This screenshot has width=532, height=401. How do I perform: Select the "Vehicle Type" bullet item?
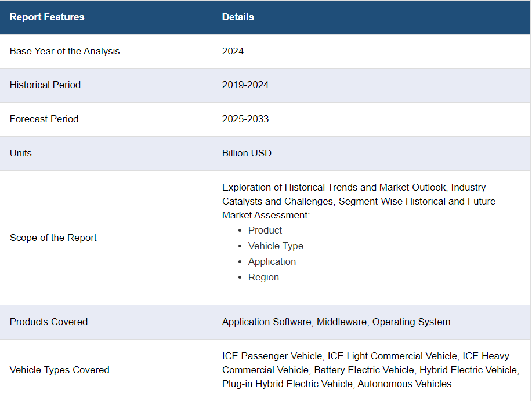pos(276,246)
